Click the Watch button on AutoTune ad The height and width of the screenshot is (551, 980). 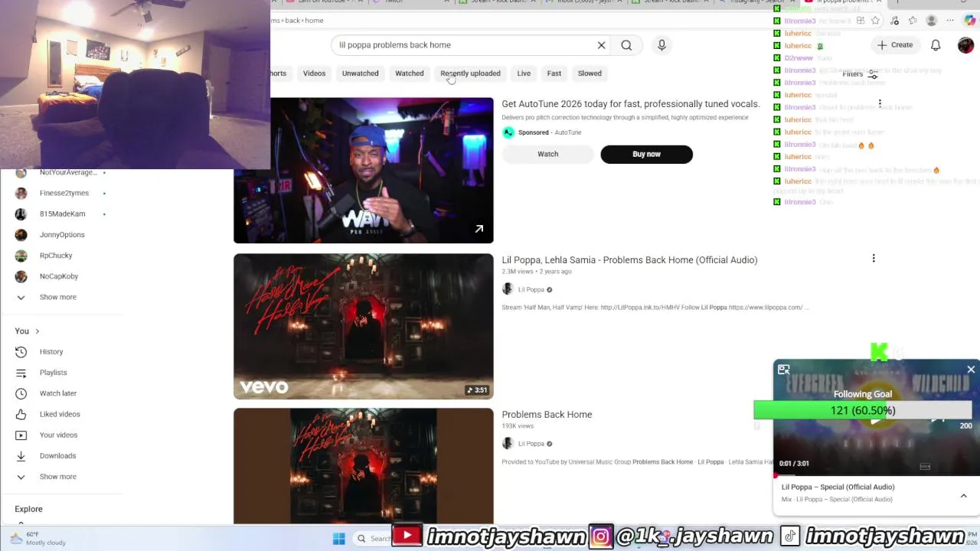pos(547,154)
